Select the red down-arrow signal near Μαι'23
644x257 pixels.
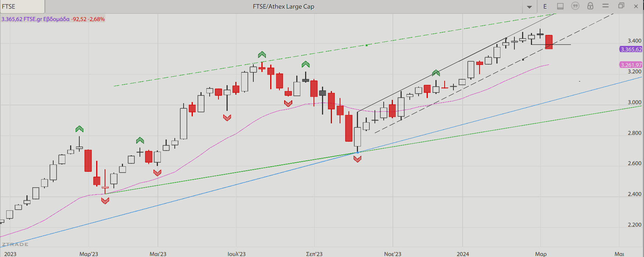[x=157, y=173]
